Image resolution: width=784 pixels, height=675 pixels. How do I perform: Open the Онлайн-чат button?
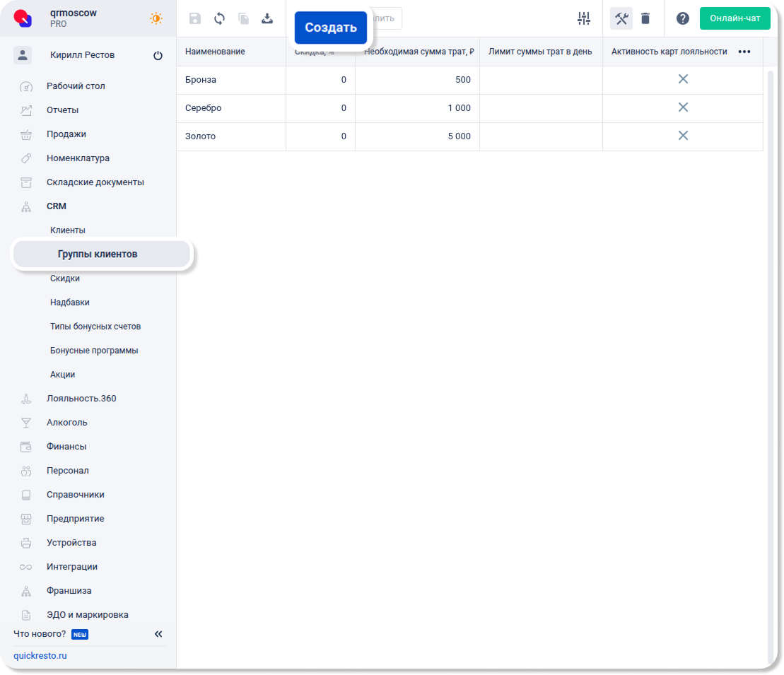tap(735, 18)
